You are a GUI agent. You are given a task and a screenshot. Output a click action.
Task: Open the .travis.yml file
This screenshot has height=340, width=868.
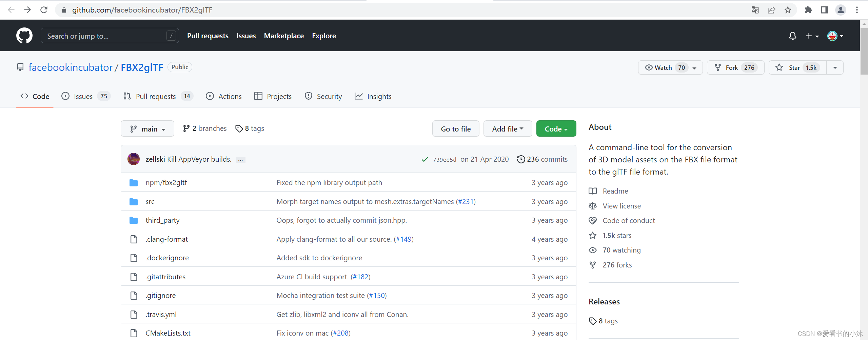161,314
